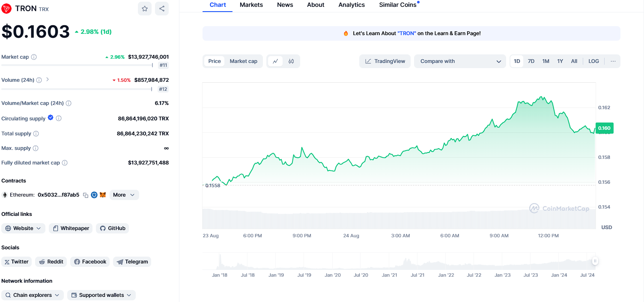Open the Reddit social link
644x302 pixels.
click(51, 262)
